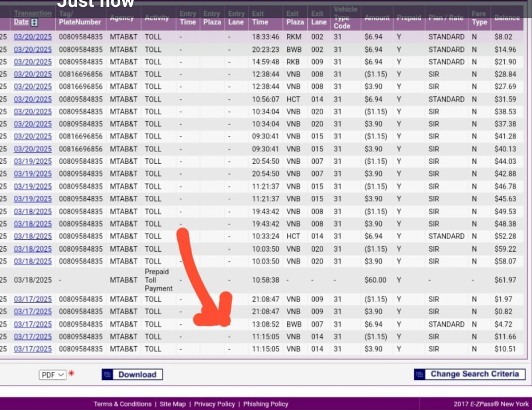Click the RKB exit plaza cell
The image size is (532, 410).
pyautogui.click(x=293, y=62)
